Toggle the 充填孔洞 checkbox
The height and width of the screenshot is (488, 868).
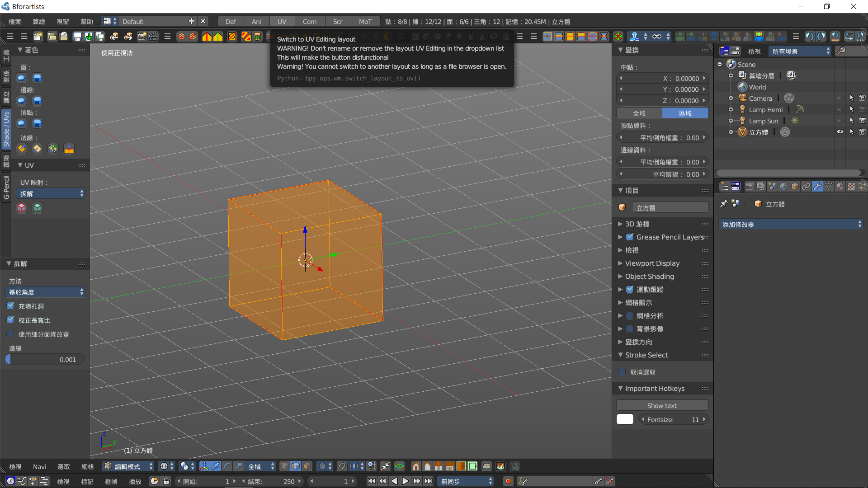coord(11,306)
